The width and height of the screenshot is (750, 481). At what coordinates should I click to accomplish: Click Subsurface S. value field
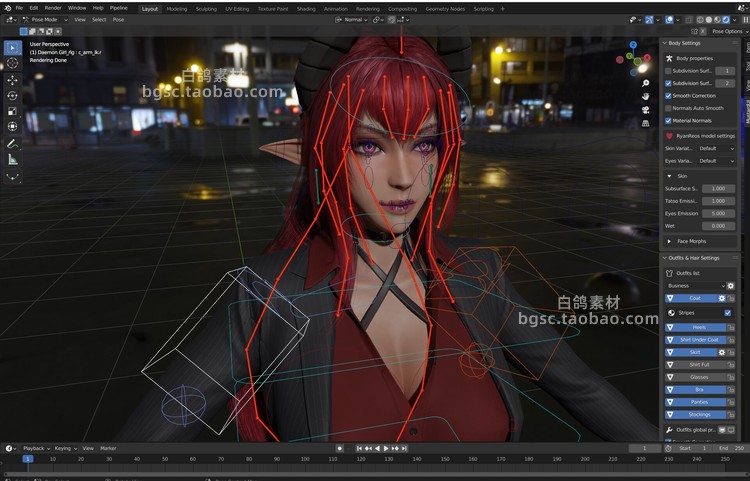click(718, 189)
